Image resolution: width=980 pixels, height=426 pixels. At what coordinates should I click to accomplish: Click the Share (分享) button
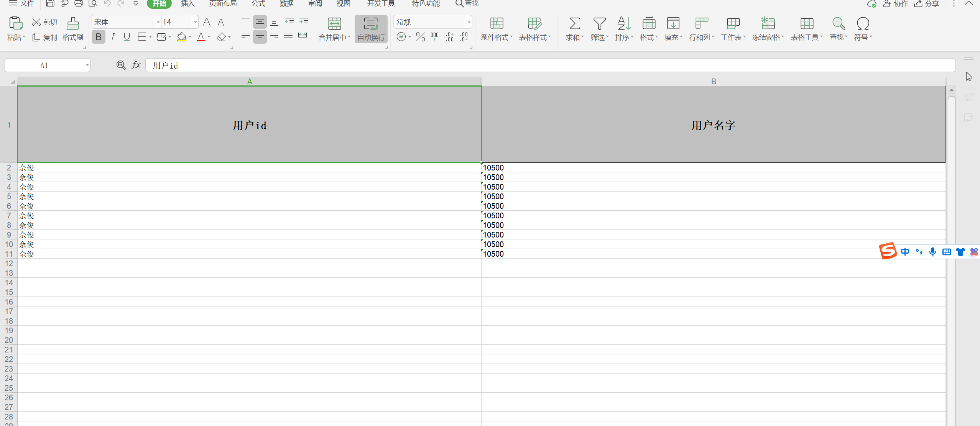click(x=927, y=4)
